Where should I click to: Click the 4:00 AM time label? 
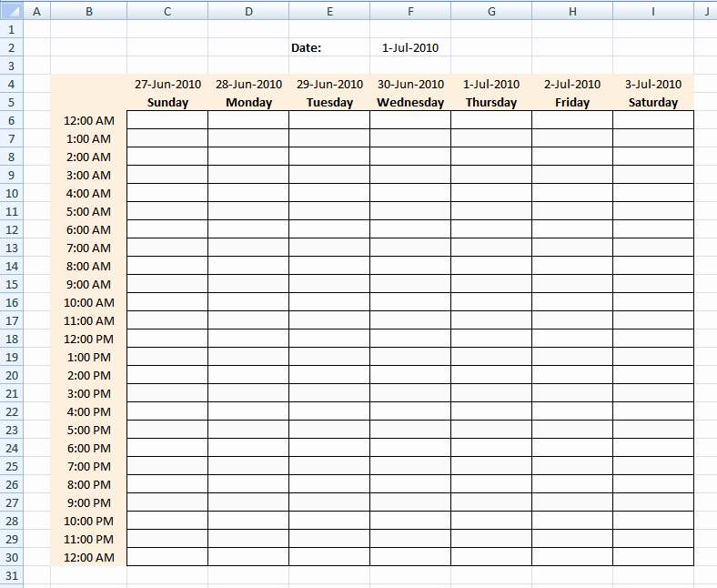tap(88, 193)
